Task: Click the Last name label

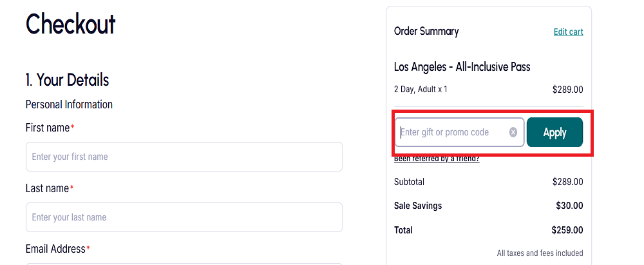Action: coord(47,188)
